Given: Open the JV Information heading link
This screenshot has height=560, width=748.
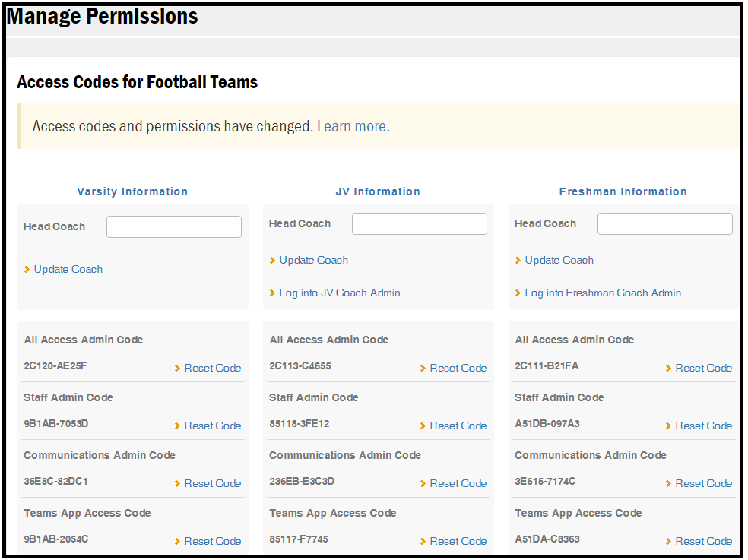Looking at the screenshot, I should 378,191.
